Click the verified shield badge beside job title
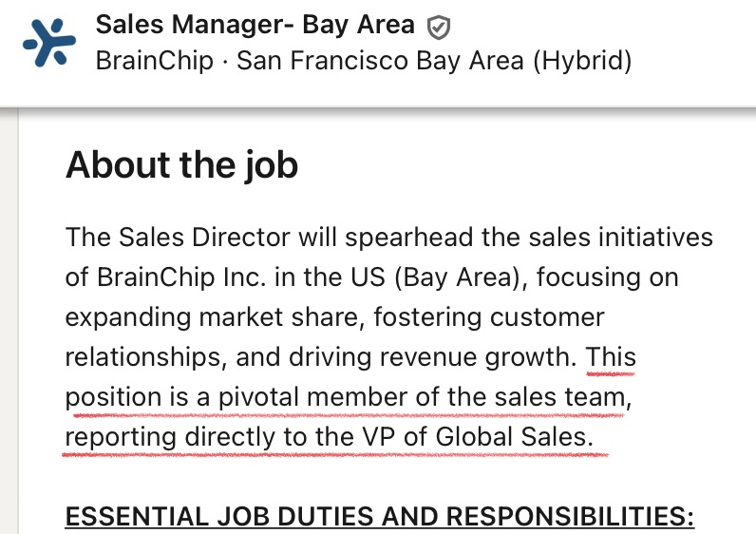This screenshot has width=756, height=534. pos(438,27)
